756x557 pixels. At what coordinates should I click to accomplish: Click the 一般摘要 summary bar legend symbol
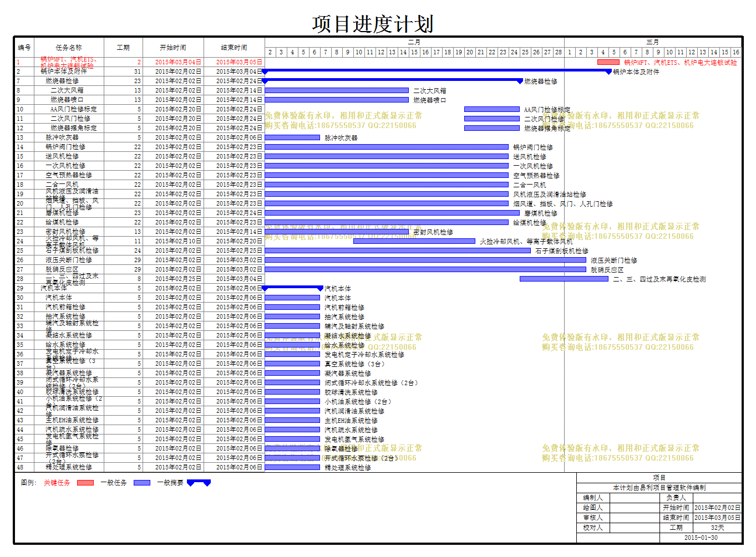click(199, 483)
